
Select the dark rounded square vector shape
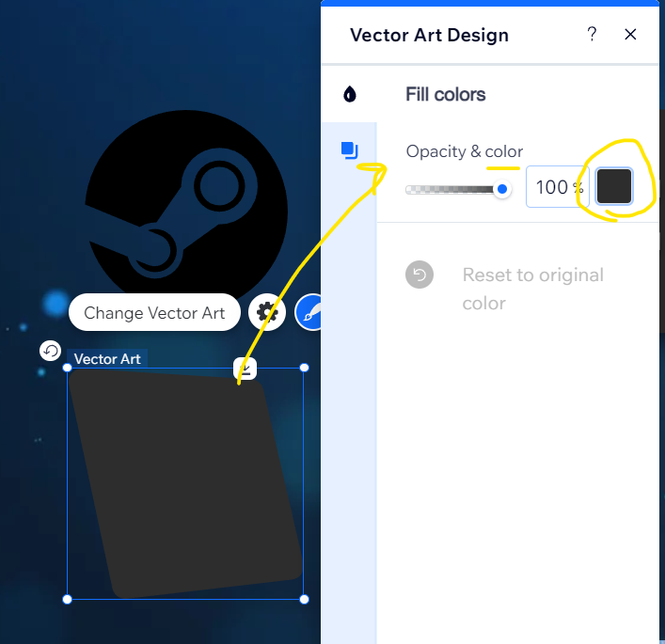[x=186, y=483]
